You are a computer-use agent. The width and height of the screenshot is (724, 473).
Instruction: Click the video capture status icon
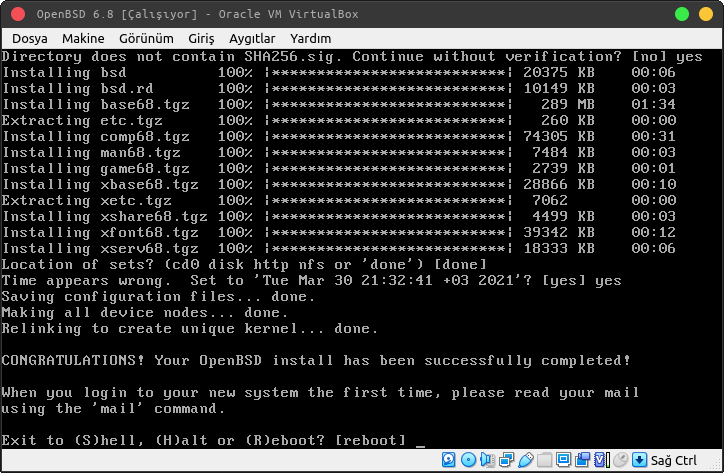pos(582,460)
